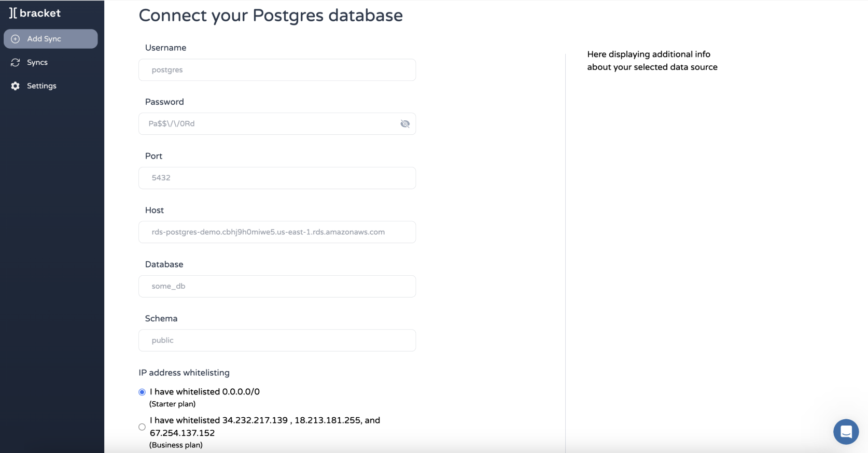The image size is (868, 453).
Task: Focus the Database input field
Action: click(277, 286)
